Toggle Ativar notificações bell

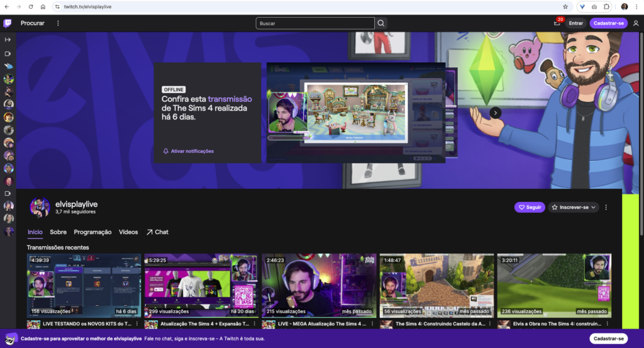[x=188, y=151]
